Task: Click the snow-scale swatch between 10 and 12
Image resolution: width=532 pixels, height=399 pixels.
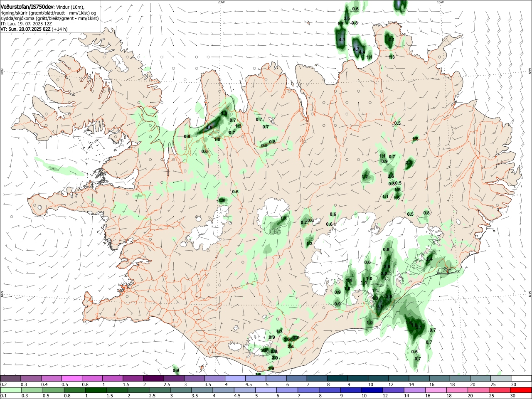Action: click(x=378, y=378)
